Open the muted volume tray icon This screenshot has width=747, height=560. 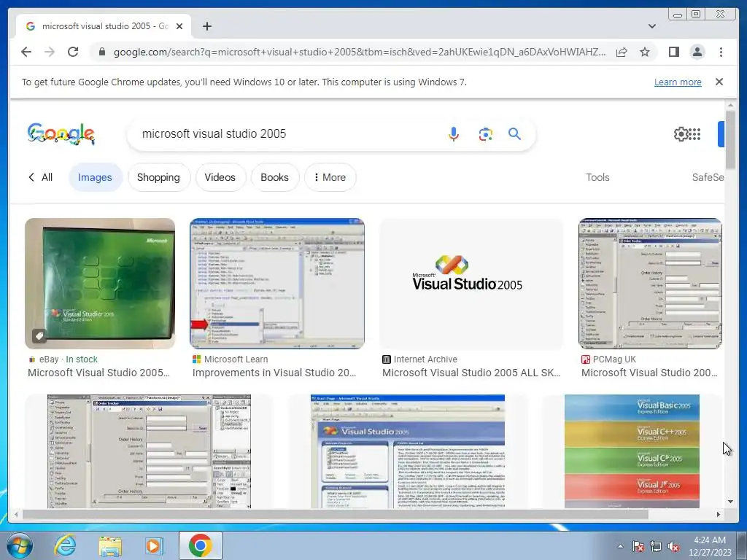[x=673, y=546]
